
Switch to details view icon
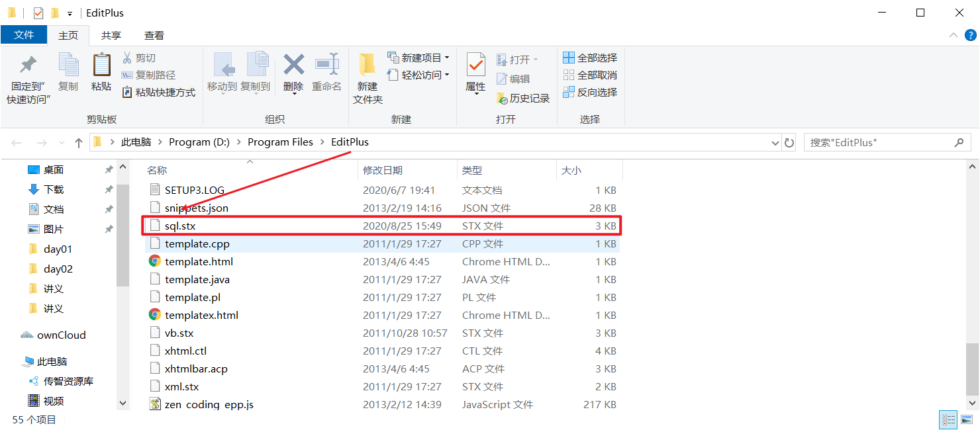[949, 420]
